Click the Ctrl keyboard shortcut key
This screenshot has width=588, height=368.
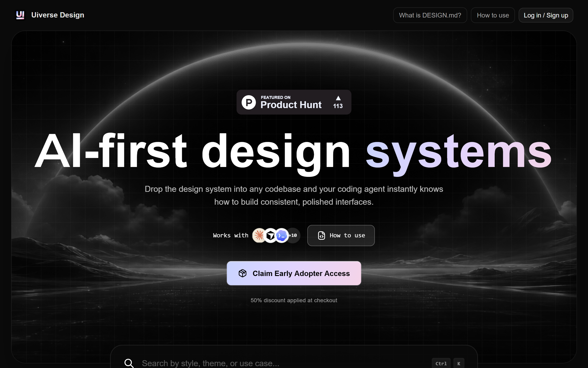pyautogui.click(x=441, y=363)
